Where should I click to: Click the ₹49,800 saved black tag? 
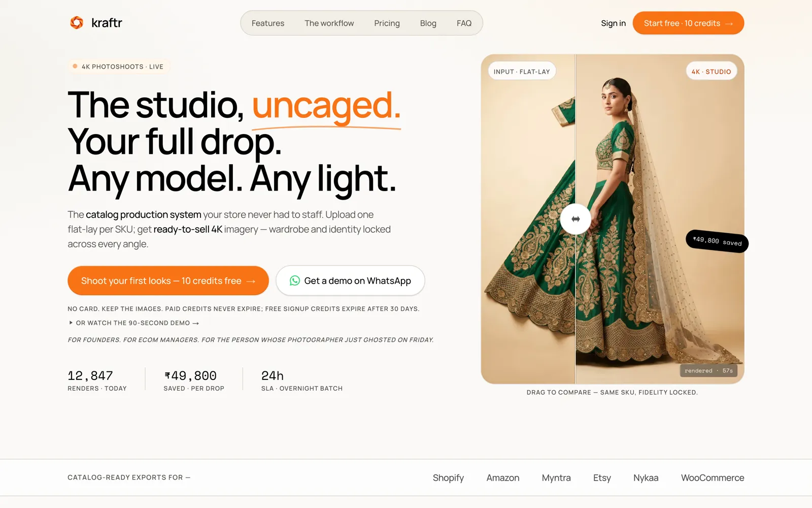(x=717, y=241)
